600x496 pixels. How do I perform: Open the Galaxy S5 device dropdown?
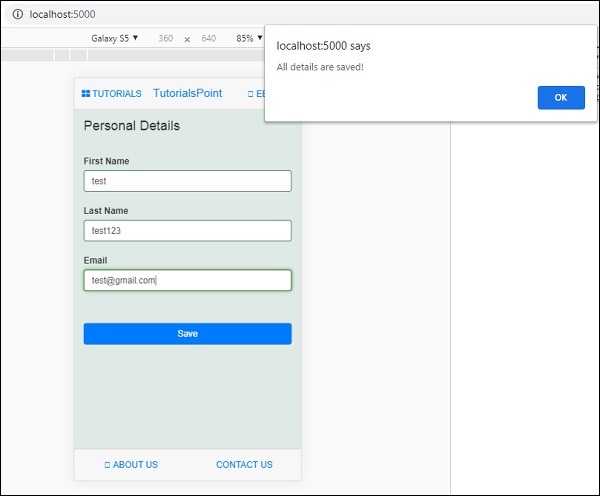click(x=115, y=38)
